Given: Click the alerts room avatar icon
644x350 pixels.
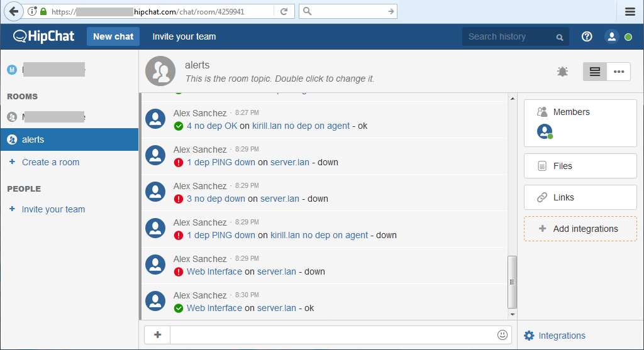Looking at the screenshot, I should [x=160, y=71].
